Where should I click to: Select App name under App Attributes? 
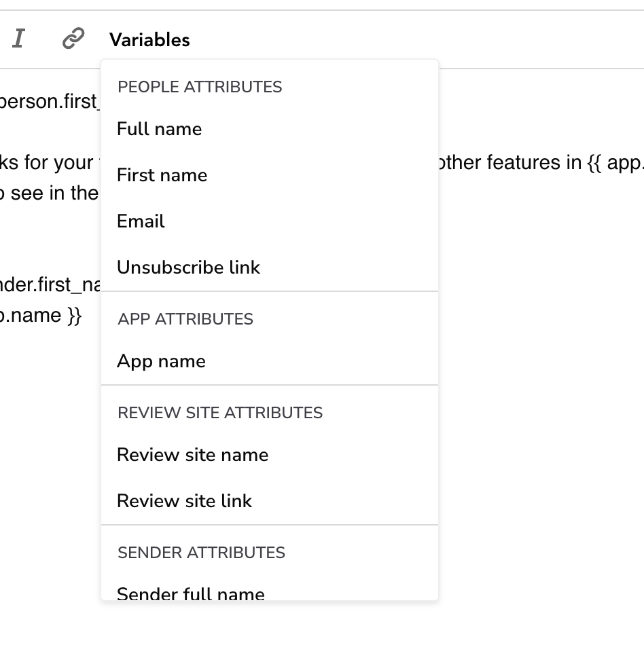[161, 361]
